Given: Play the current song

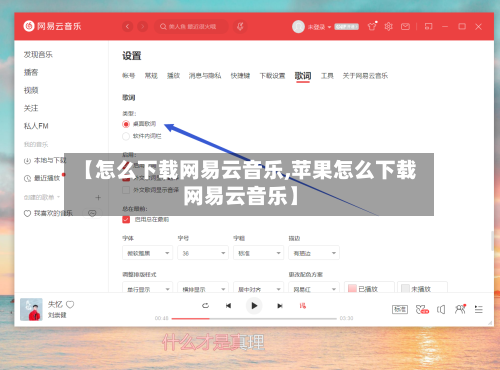Looking at the screenshot, I should pyautogui.click(x=254, y=306).
